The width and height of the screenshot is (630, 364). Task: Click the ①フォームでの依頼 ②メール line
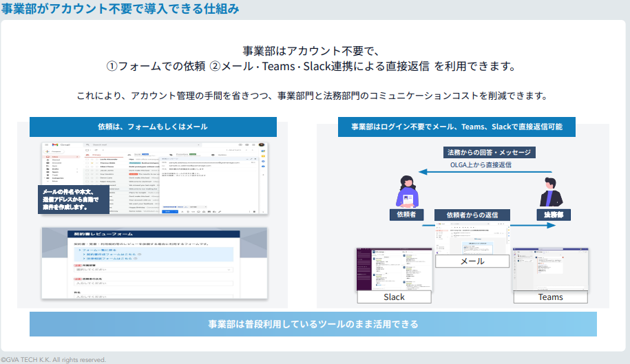coord(311,66)
